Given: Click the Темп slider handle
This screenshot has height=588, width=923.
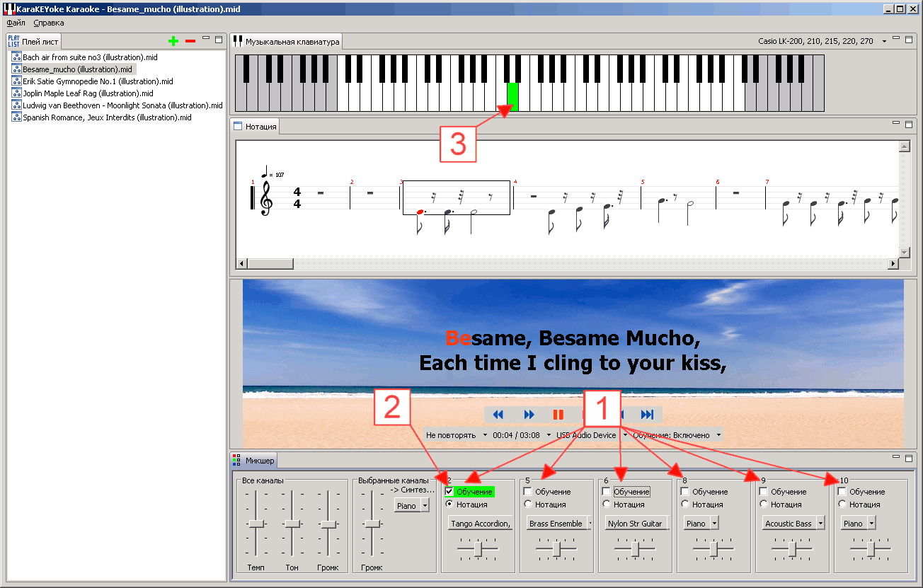Looking at the screenshot, I should (256, 524).
